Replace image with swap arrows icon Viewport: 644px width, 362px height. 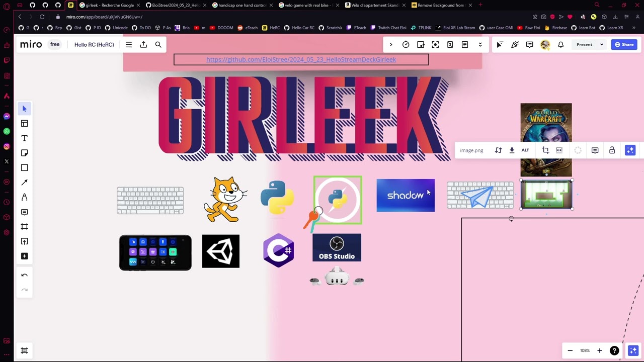498,150
